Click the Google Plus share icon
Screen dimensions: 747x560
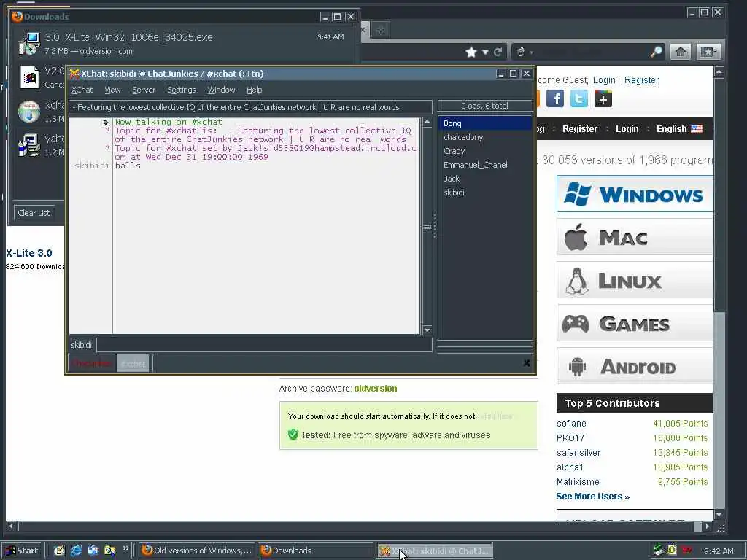pos(603,99)
